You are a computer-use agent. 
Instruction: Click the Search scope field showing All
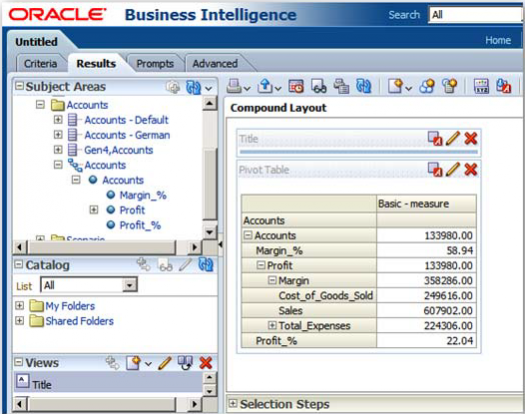pyautogui.click(x=476, y=15)
